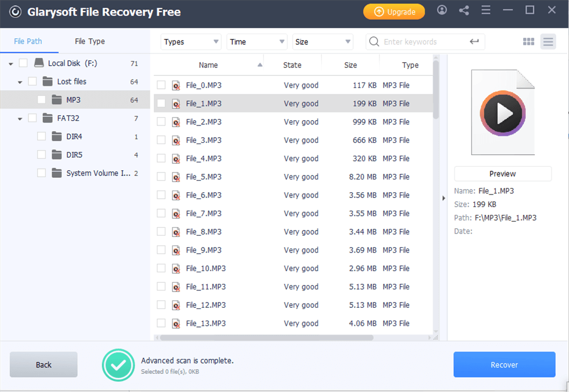This screenshot has height=392, width=569.
Task: Tick the checkbox for File_7.MP3
Action: [161, 214]
